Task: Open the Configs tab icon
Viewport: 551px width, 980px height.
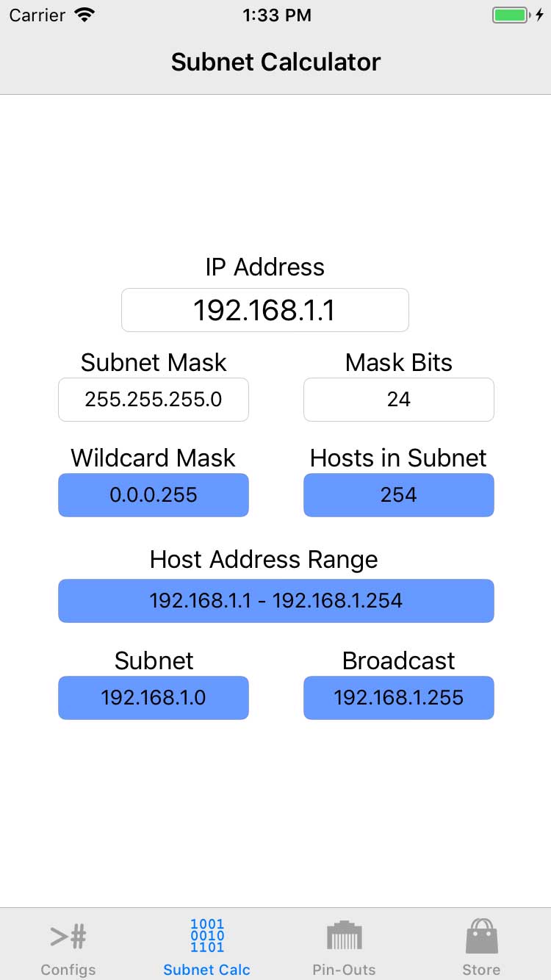Action: click(68, 937)
